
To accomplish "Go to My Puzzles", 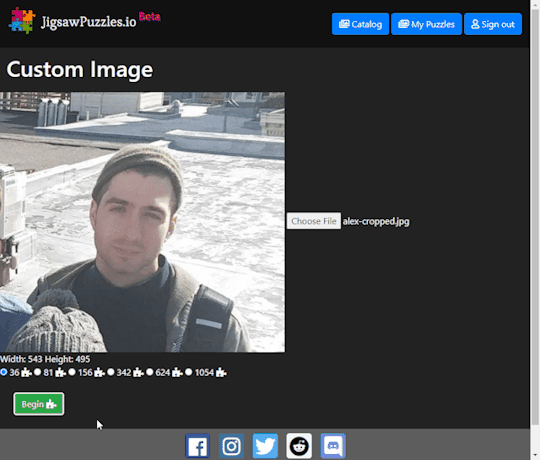I will (426, 24).
